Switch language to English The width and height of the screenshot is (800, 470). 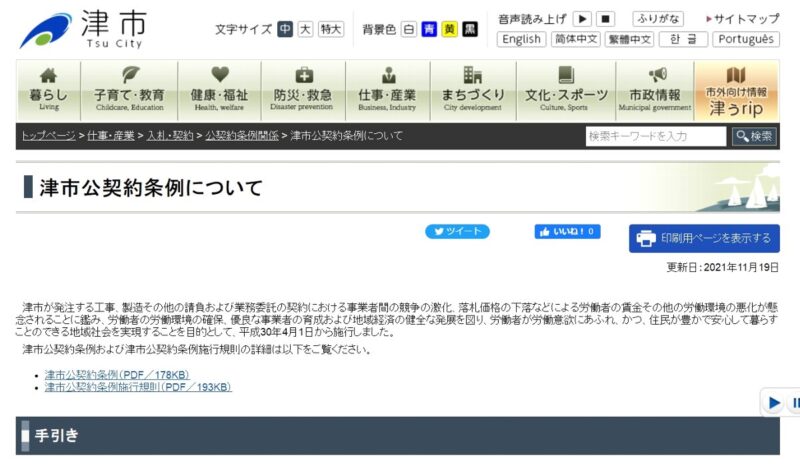(521, 39)
